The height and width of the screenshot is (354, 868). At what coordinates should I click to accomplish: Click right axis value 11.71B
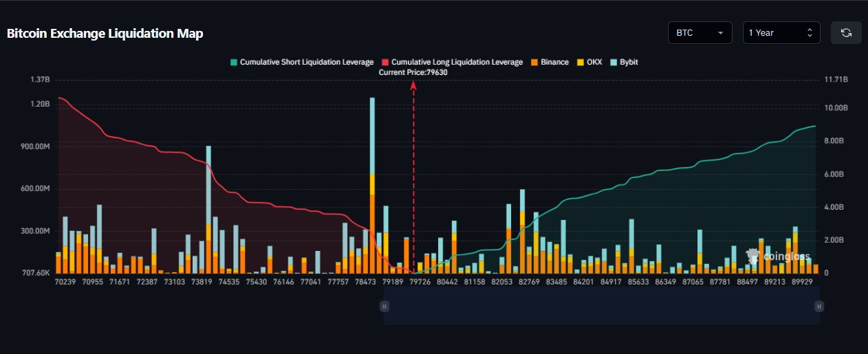coord(837,80)
